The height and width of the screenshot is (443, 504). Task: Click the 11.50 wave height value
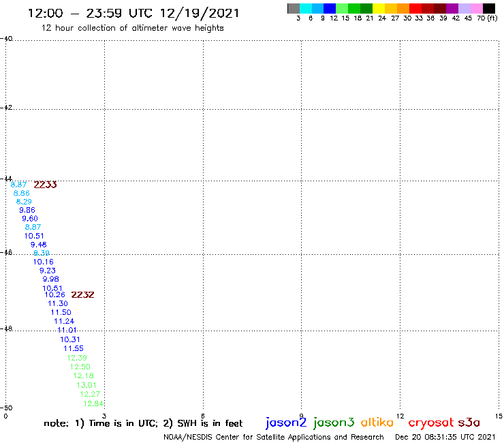pyautogui.click(x=61, y=312)
